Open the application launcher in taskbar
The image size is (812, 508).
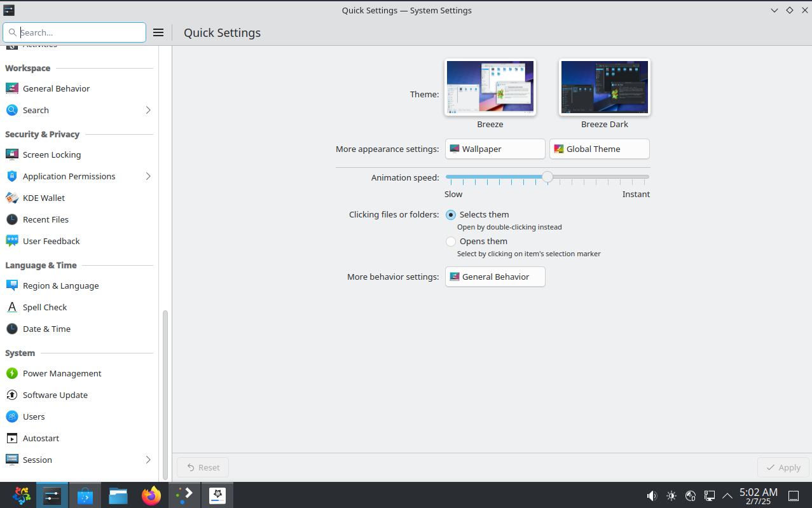point(22,495)
